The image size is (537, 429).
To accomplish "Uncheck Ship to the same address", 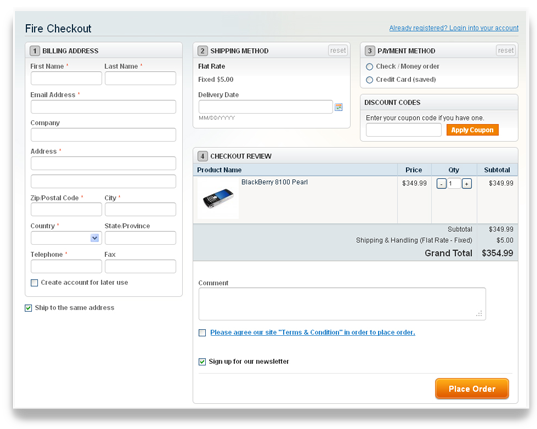I will pyautogui.click(x=28, y=308).
